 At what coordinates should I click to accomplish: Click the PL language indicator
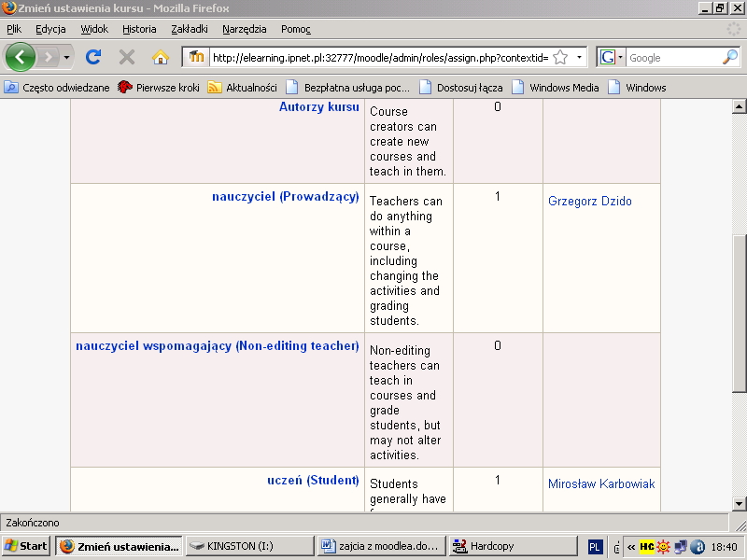point(595,547)
